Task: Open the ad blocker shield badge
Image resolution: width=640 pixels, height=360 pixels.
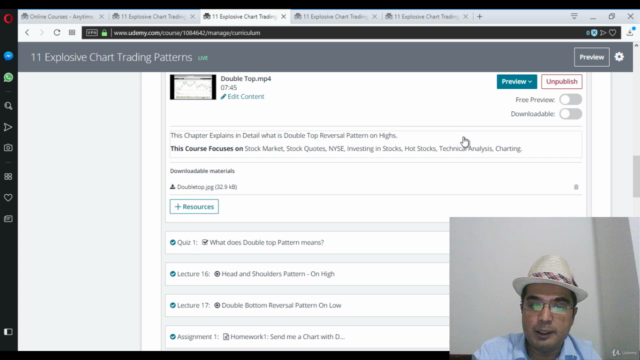Action: [593, 33]
